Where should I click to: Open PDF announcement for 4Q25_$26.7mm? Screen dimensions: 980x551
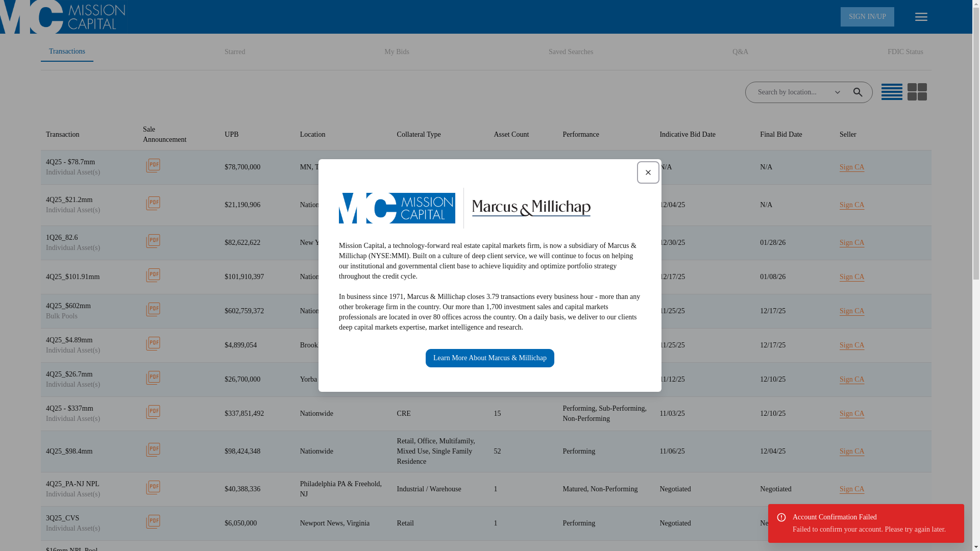[x=153, y=378]
